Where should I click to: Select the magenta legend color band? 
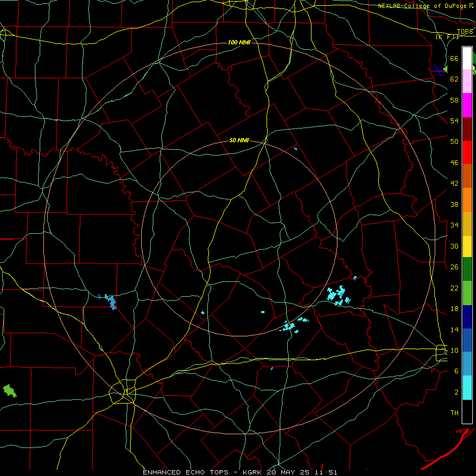(467, 105)
